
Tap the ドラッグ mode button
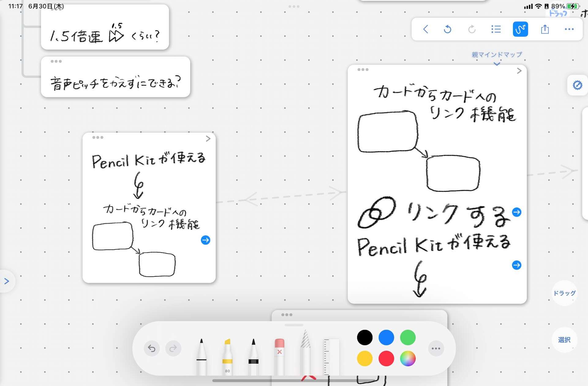click(564, 293)
